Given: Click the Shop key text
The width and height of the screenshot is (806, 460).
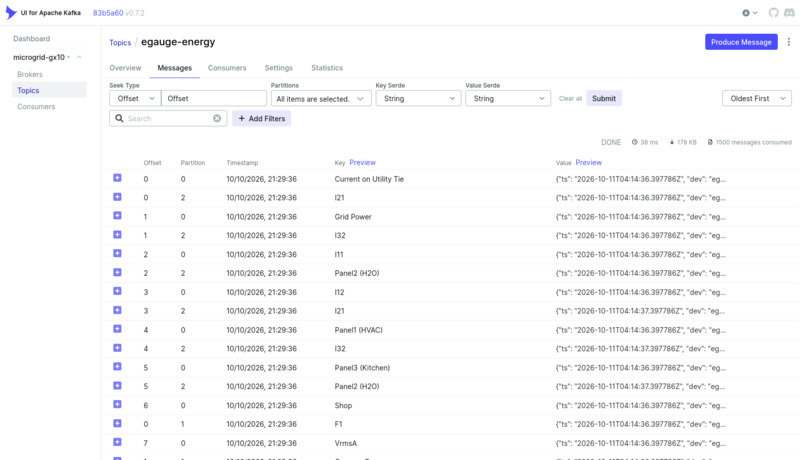Looking at the screenshot, I should coord(343,406).
